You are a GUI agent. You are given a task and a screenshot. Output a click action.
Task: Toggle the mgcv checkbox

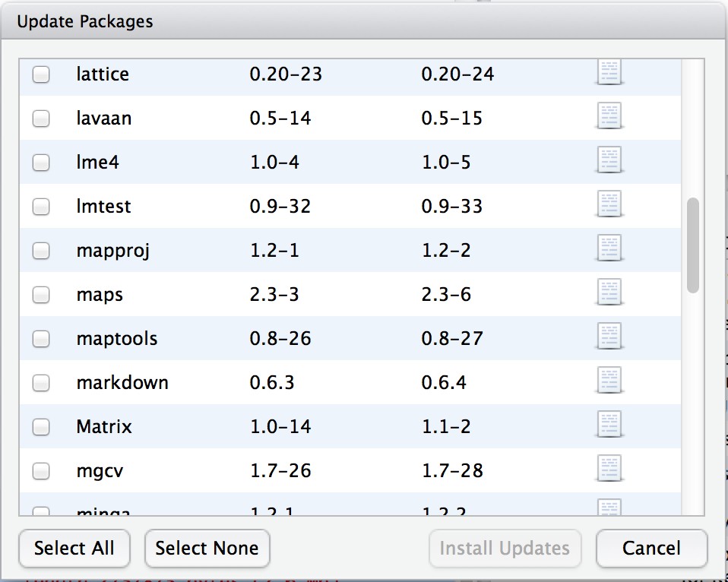41,471
